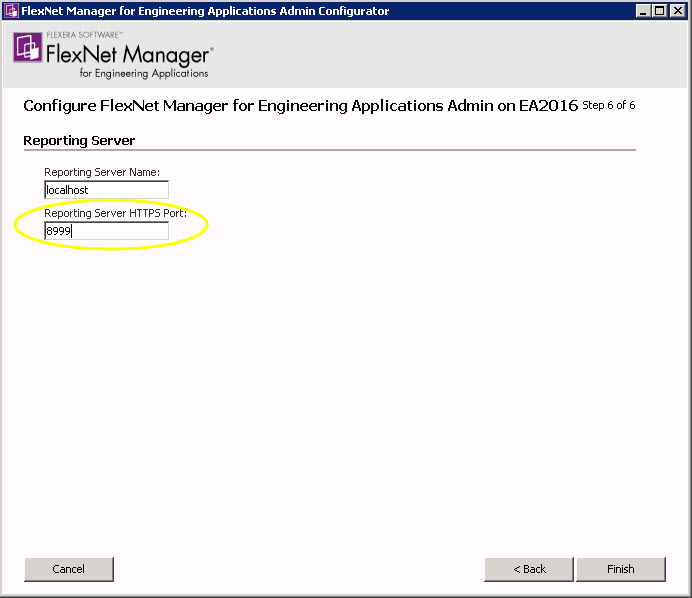Open the title bar application icon menu
Screen dimensions: 692x598
pyautogui.click(x=11, y=11)
